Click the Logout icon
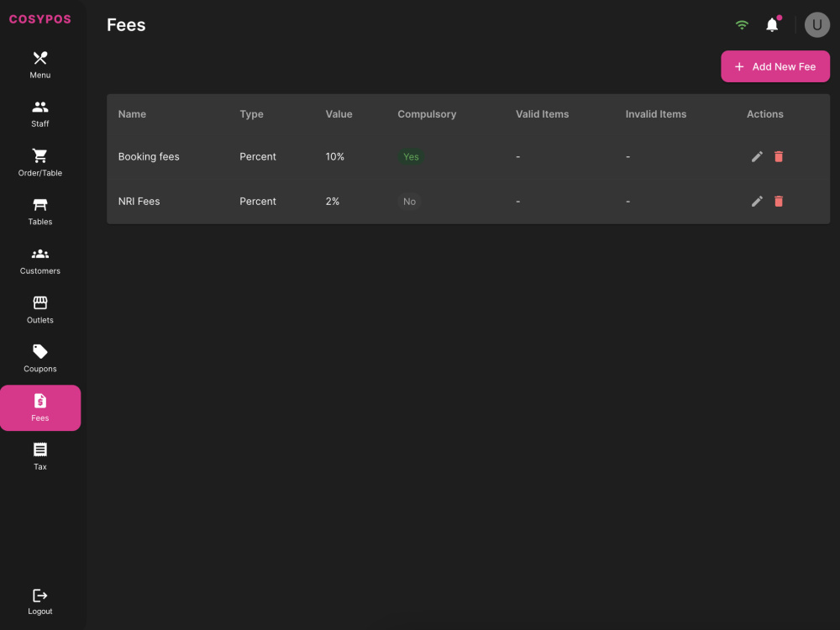 pos(40,596)
